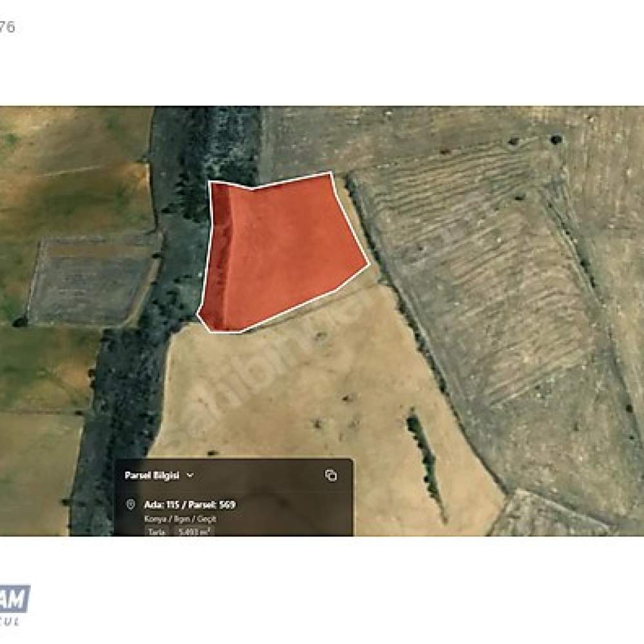Click the location pin icon beside Ada 115
The height and width of the screenshot is (644, 644).
(131, 504)
